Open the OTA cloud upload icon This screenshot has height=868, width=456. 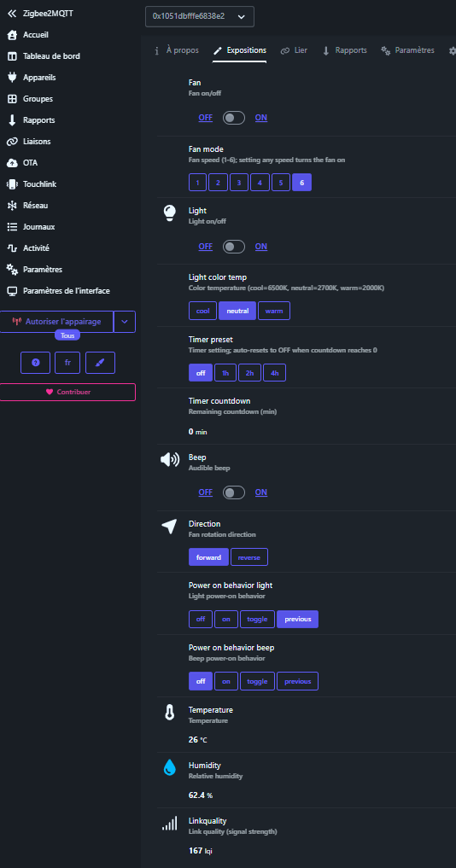click(x=12, y=163)
